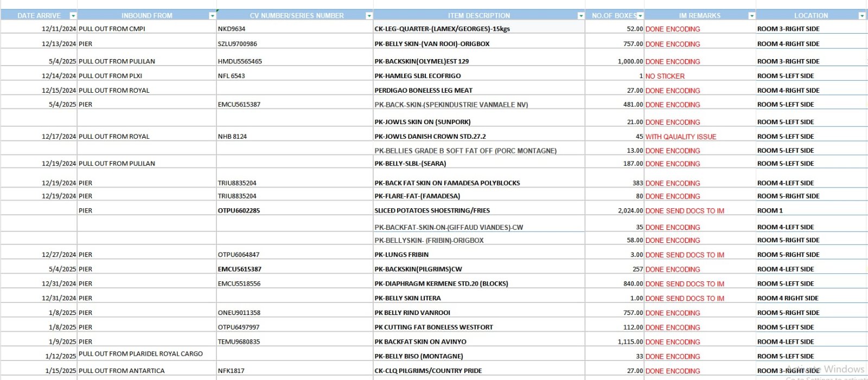Open the INBOUND FROM filter dropdown
This screenshot has height=380, width=868.
212,16
